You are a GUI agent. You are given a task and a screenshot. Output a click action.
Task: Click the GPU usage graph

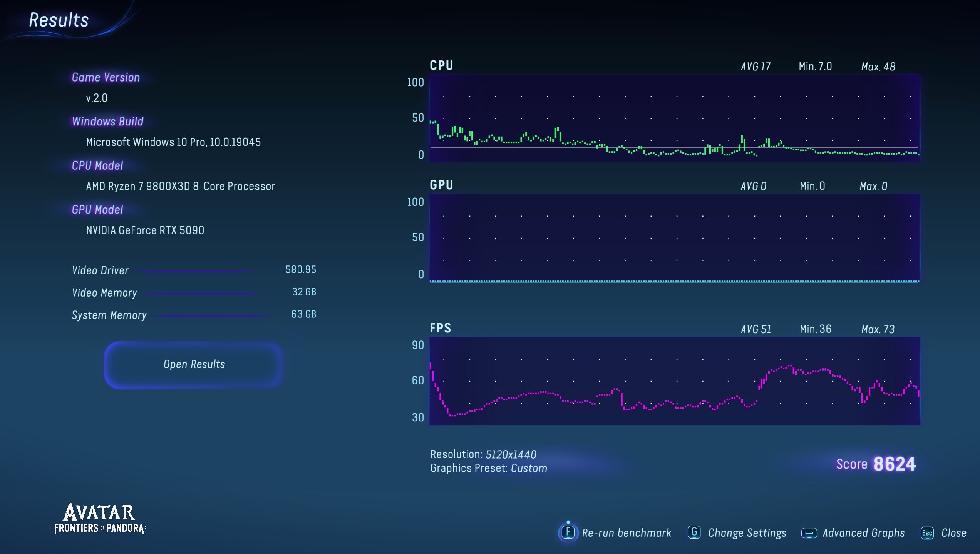pos(674,238)
